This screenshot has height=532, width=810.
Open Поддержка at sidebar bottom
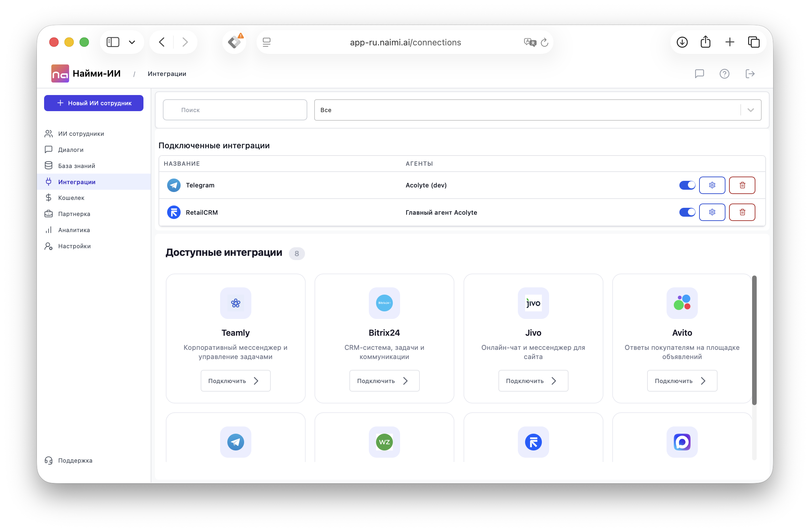[x=69, y=461]
